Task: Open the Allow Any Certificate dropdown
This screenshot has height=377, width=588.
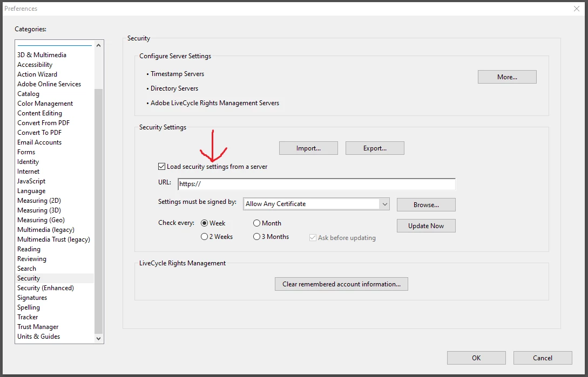Action: coord(316,204)
